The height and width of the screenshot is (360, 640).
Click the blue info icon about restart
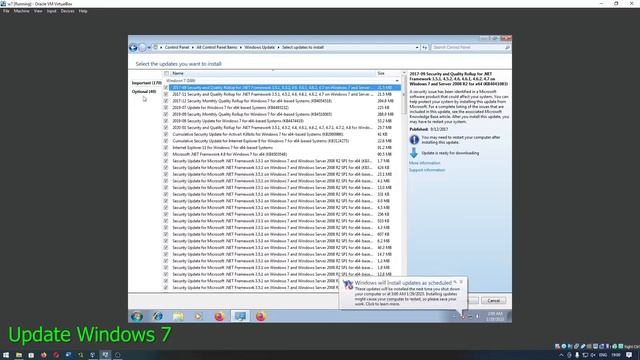pos(414,140)
